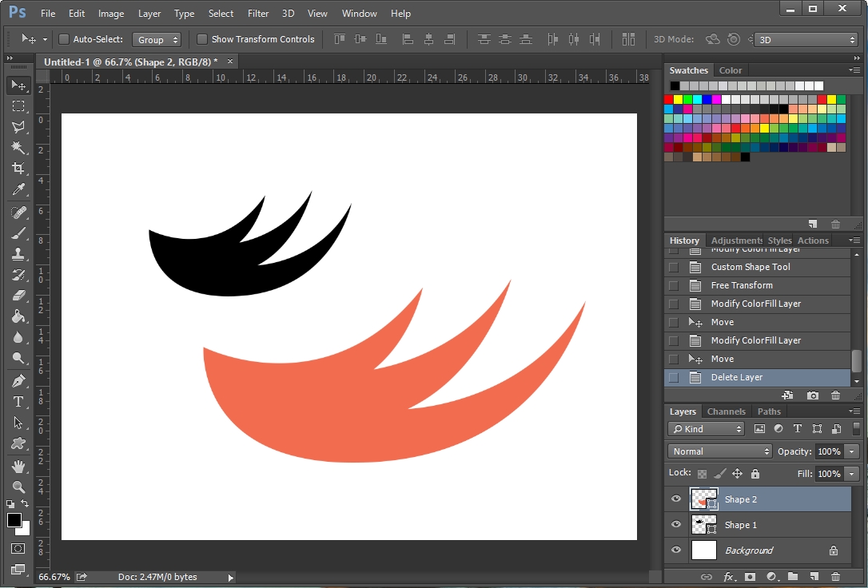Viewport: 868px width, 588px height.
Task: Select the Eraser tool
Action: [18, 296]
